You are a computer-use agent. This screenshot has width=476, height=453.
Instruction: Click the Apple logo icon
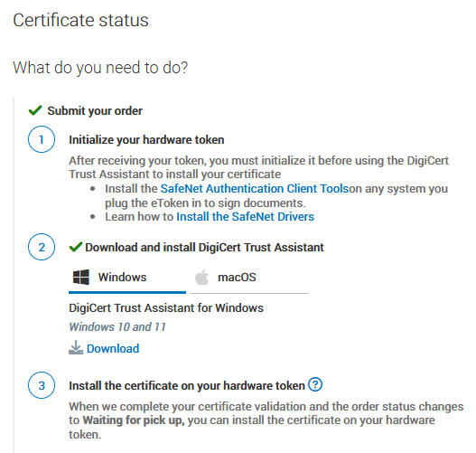[202, 277]
